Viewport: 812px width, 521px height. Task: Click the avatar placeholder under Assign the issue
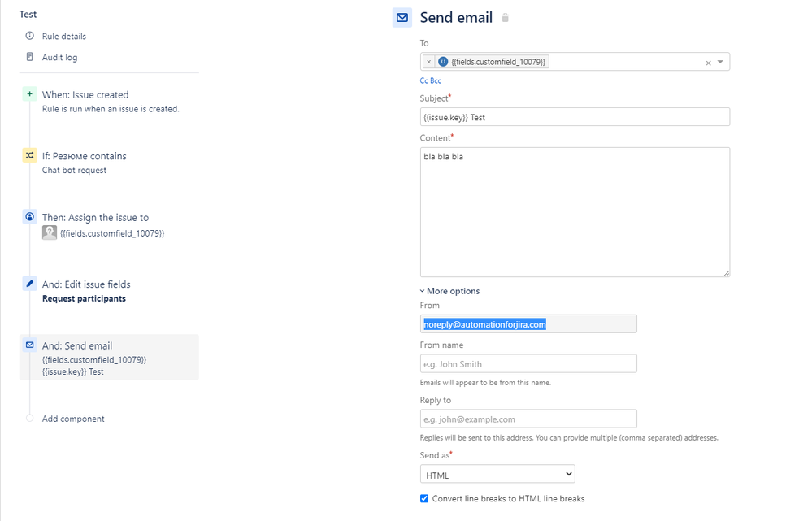(x=50, y=232)
